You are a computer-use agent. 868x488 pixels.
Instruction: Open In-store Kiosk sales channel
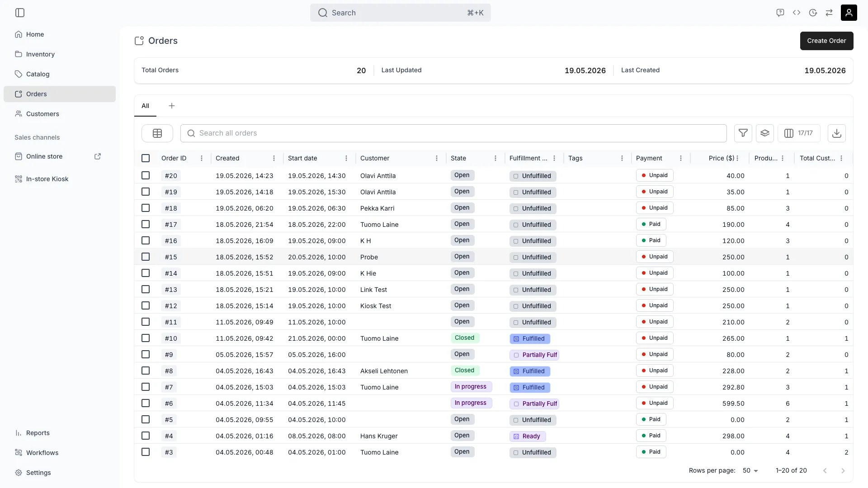tap(60, 179)
